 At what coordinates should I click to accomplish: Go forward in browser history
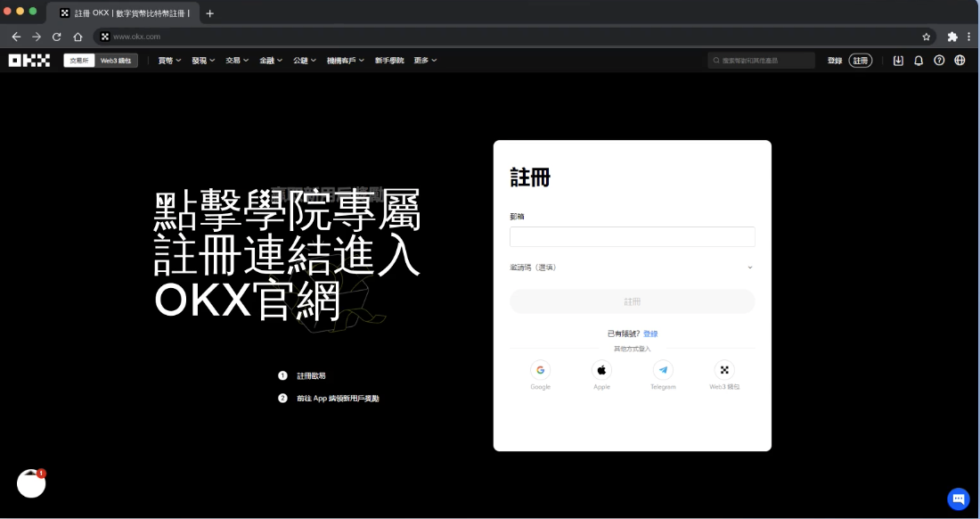[x=37, y=37]
